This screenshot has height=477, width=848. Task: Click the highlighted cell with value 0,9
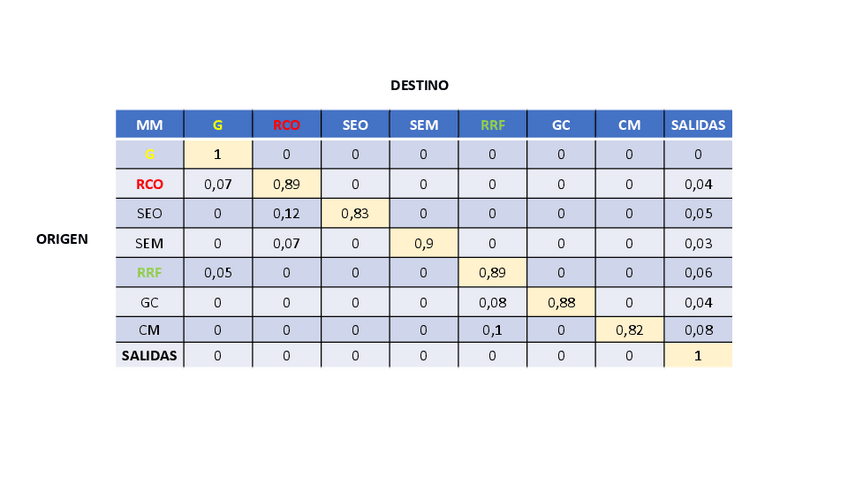(423, 242)
